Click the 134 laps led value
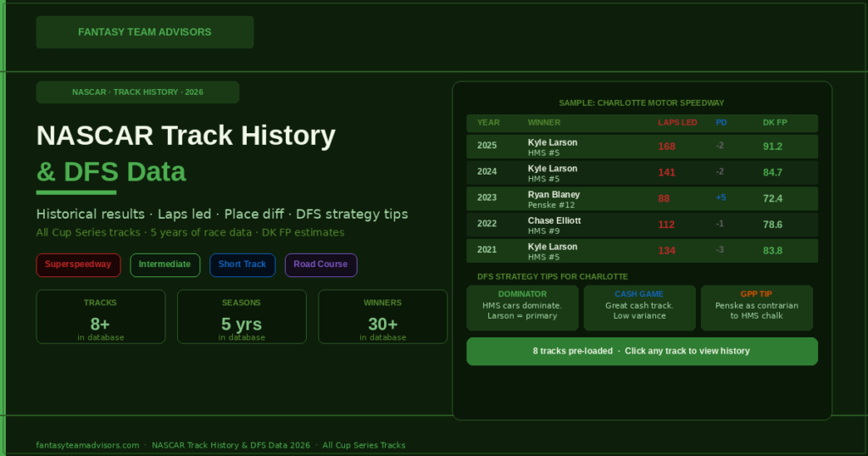This screenshot has width=868, height=456. 666,251
